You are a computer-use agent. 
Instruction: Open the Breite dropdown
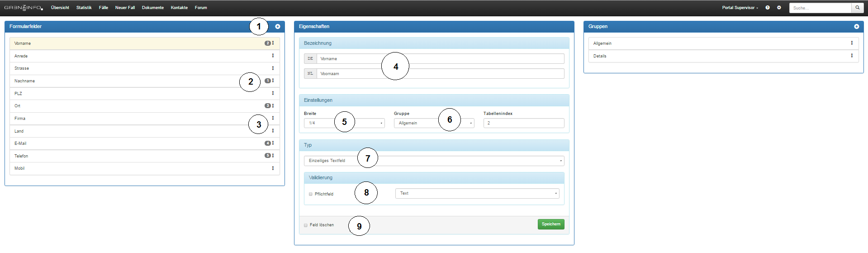(344, 123)
